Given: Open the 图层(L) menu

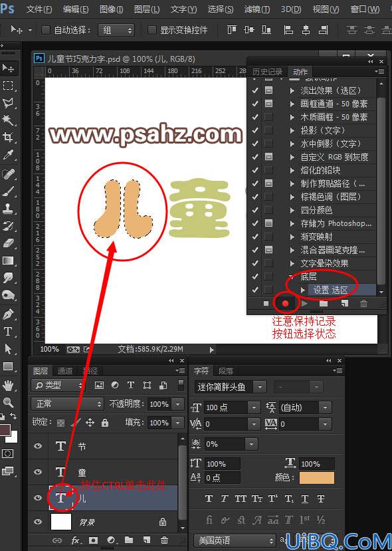Looking at the screenshot, I should coord(147,9).
